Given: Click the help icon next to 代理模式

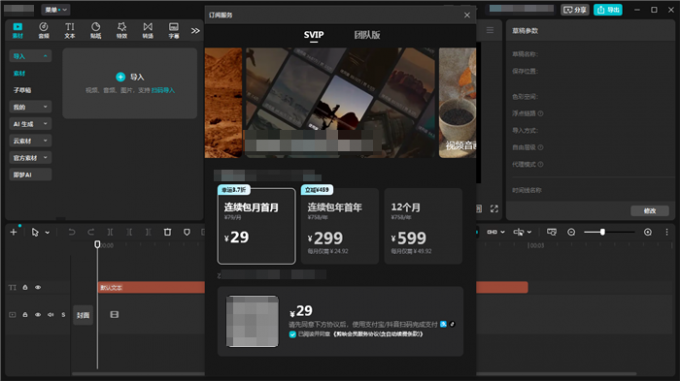Looking at the screenshot, I should 540,164.
